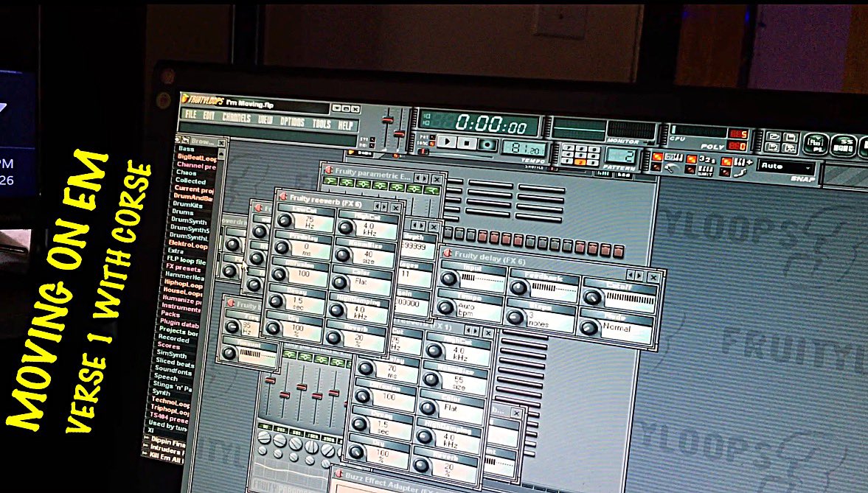Open the Snap dropdown set to Auto
868x493 pixels.
(787, 167)
